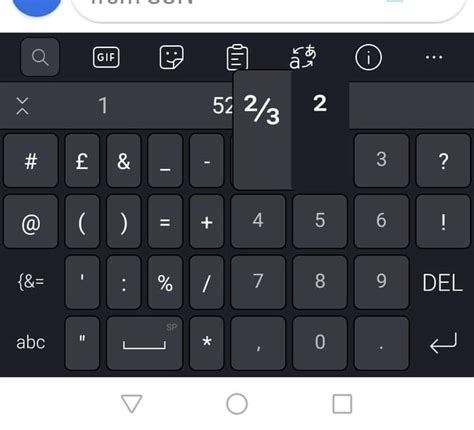Switch back to abc letters layout

click(31, 343)
